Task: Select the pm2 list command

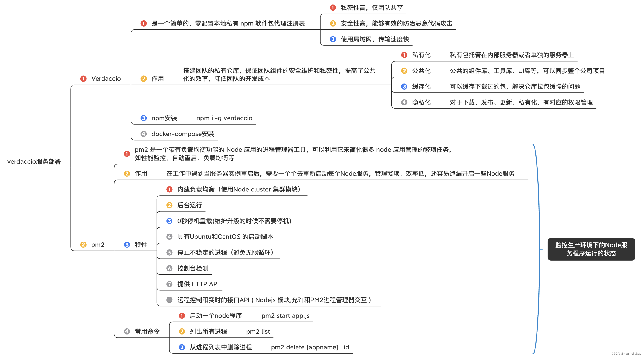Action: point(258,331)
